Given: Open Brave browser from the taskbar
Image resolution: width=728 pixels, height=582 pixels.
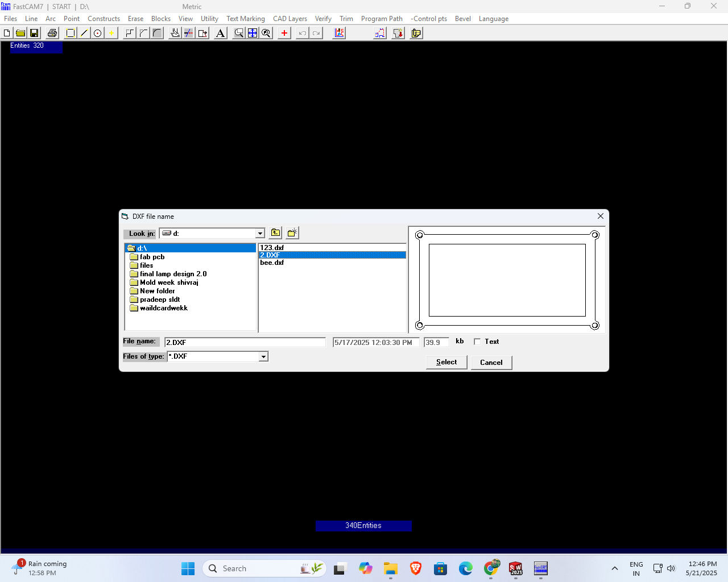Looking at the screenshot, I should [416, 568].
